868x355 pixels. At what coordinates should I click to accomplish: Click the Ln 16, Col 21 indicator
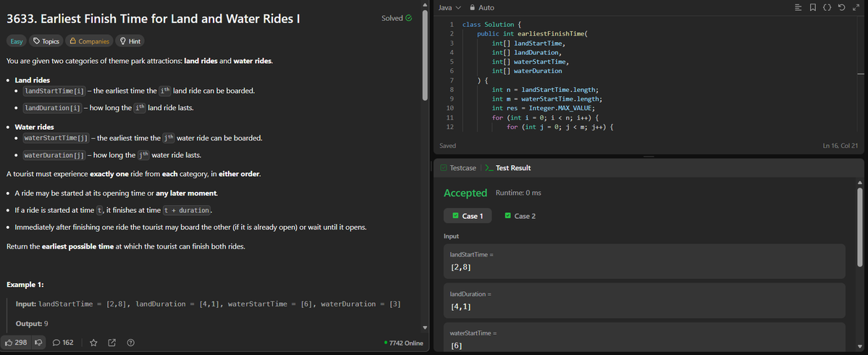(x=841, y=146)
